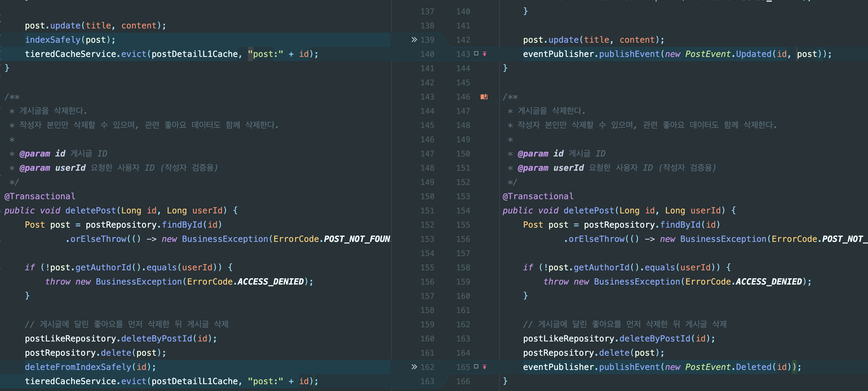Click pink upload arrow on line 165

(485, 367)
